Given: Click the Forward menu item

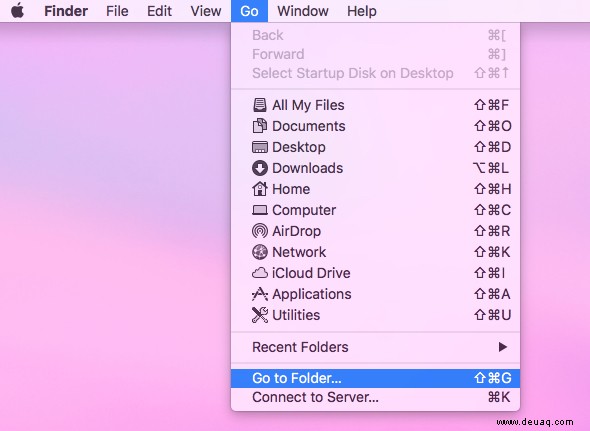Looking at the screenshot, I should coord(376,54).
